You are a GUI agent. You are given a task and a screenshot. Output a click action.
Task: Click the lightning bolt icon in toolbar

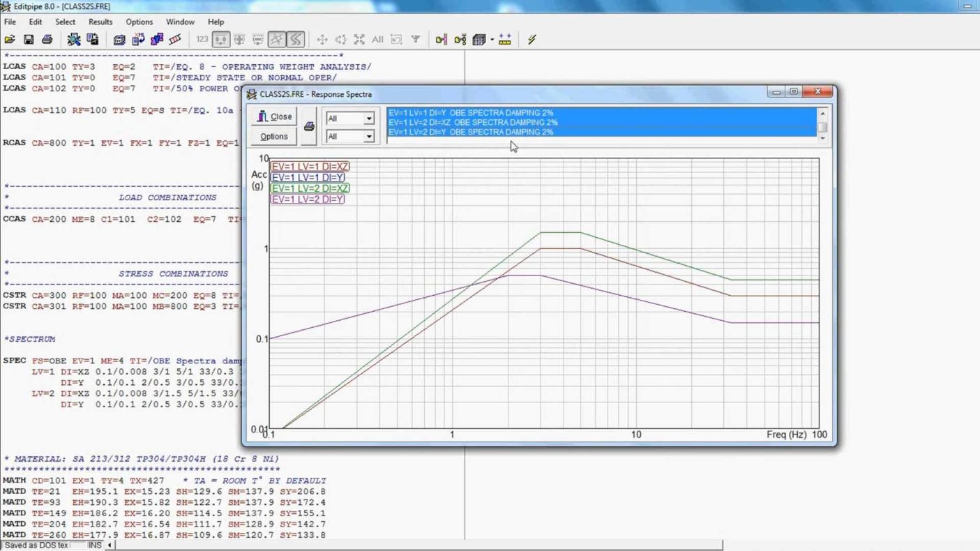click(532, 40)
